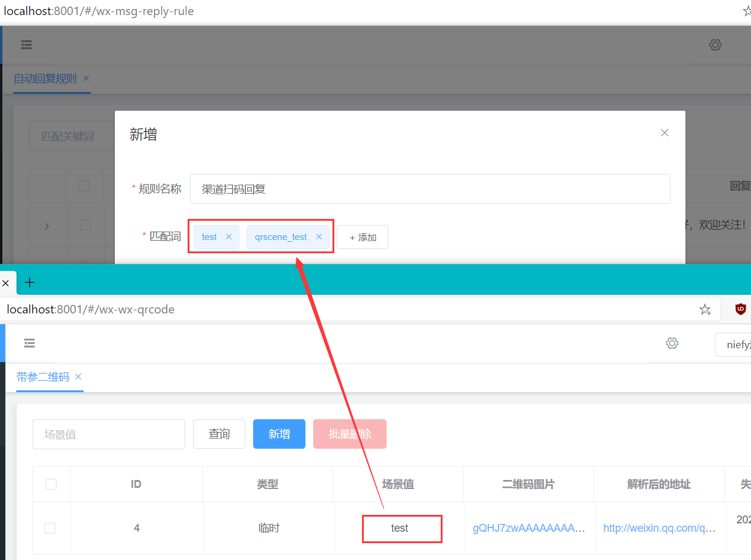Select the 'test' scene value cell

[x=400, y=528]
